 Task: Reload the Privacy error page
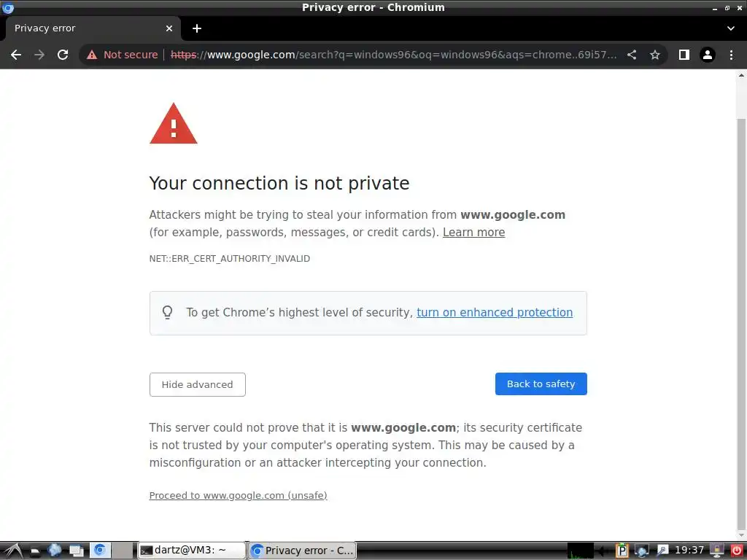coord(63,55)
